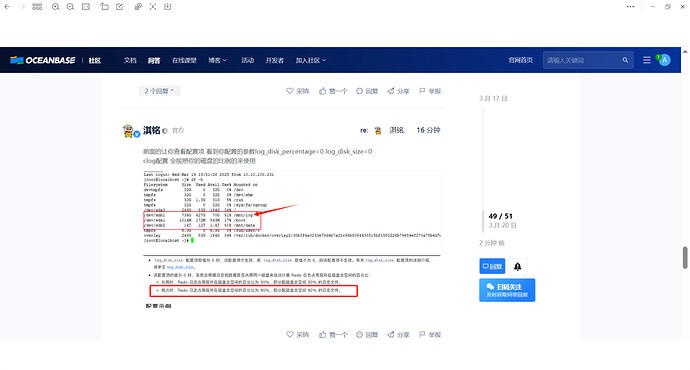Click 回复 icon above 淇铭's post
The height and width of the screenshot is (370, 690).
tap(367, 91)
